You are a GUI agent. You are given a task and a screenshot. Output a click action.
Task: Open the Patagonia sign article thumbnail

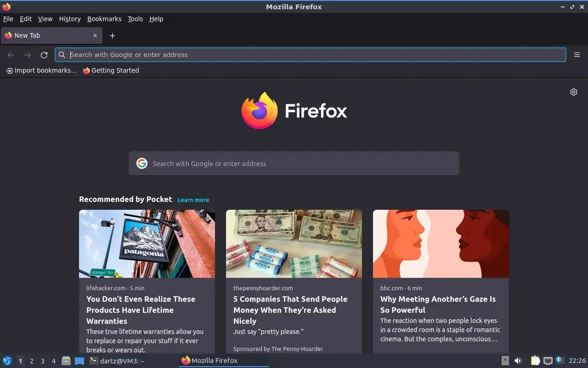147,244
